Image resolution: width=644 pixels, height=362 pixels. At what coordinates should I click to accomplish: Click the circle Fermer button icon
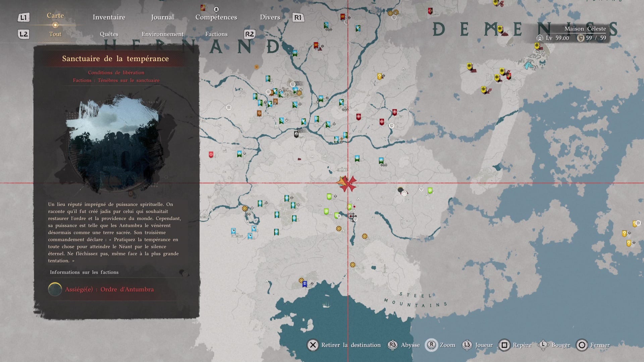(x=582, y=345)
